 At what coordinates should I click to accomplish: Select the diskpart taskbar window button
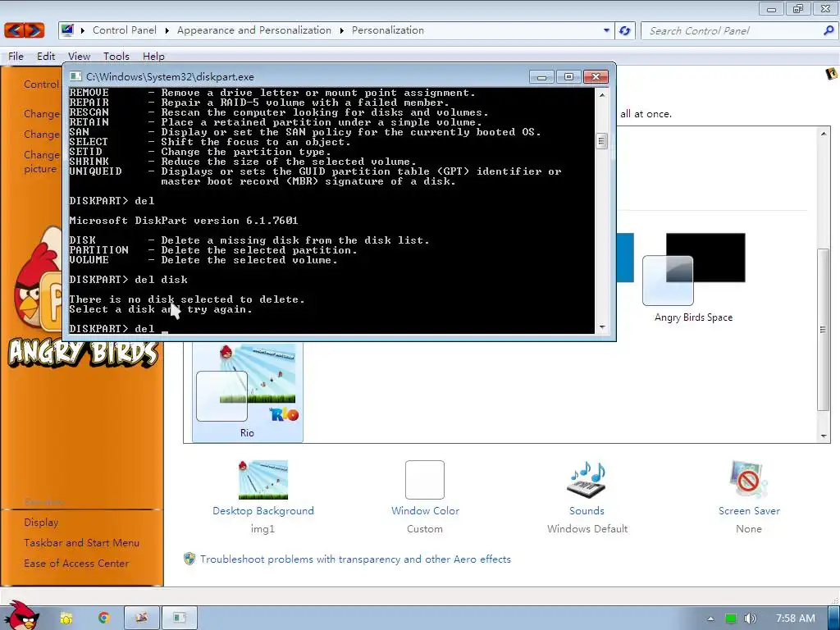point(180,618)
